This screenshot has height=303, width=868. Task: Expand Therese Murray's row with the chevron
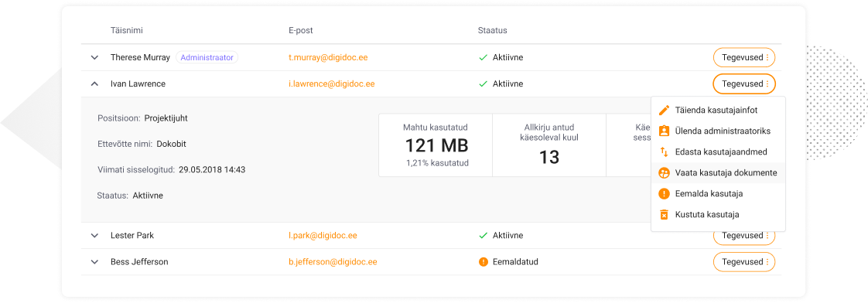tap(94, 57)
